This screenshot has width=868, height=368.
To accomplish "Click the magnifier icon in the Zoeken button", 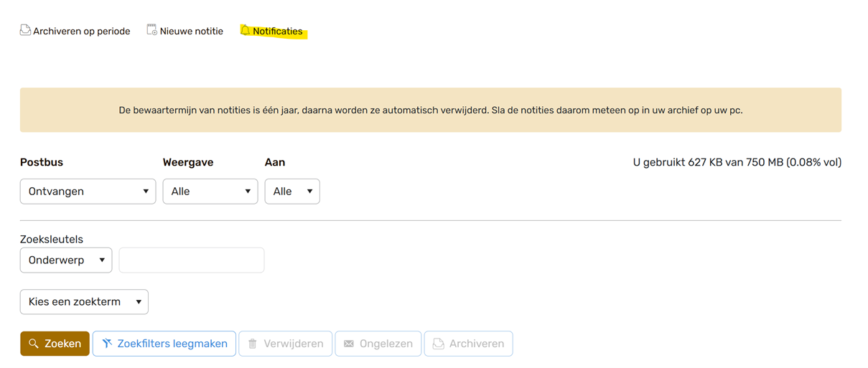I will [x=34, y=344].
